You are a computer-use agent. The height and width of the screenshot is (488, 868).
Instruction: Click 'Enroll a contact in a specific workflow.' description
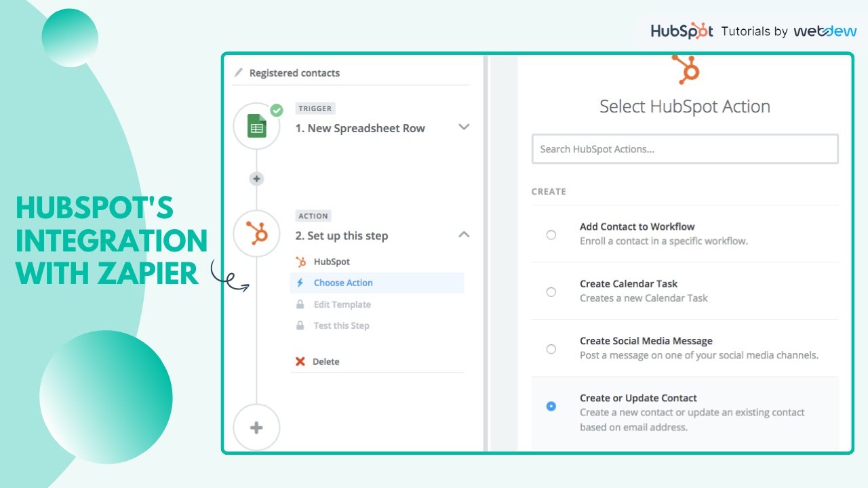(664, 241)
